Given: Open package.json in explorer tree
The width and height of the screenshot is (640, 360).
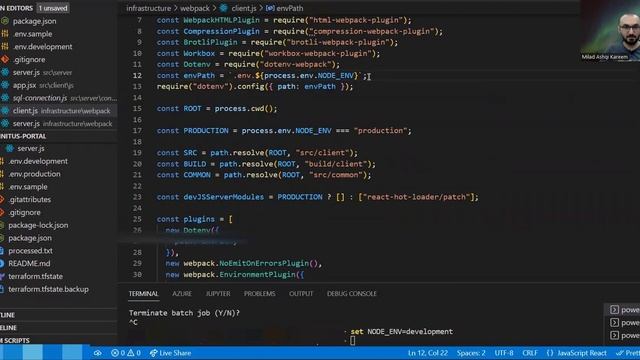Looking at the screenshot, I should coord(30,238).
